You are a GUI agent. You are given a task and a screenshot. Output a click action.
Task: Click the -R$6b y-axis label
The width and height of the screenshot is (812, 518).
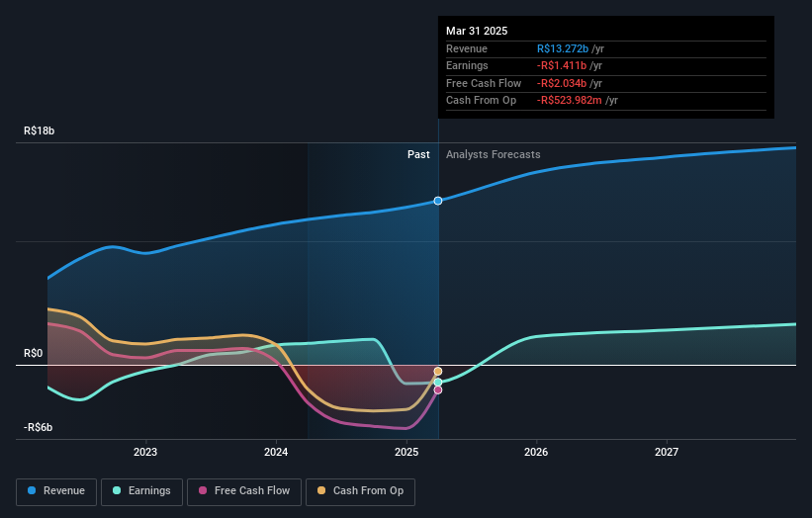pos(38,427)
